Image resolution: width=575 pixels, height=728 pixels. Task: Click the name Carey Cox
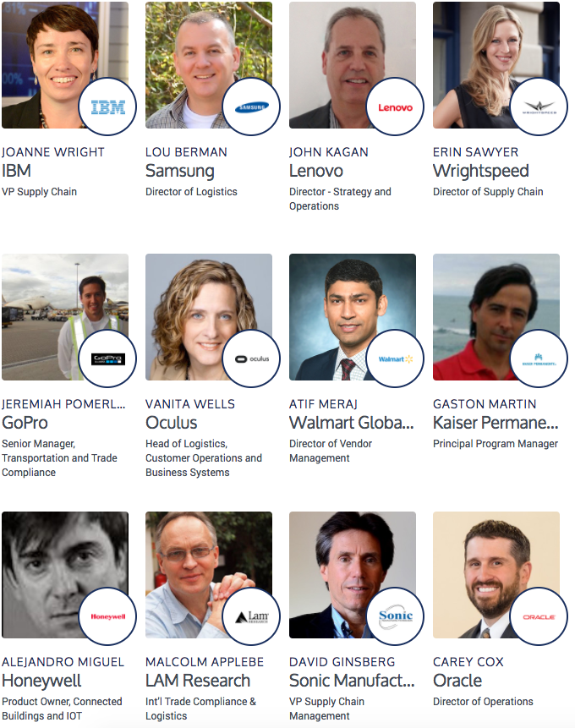pyautogui.click(x=468, y=662)
